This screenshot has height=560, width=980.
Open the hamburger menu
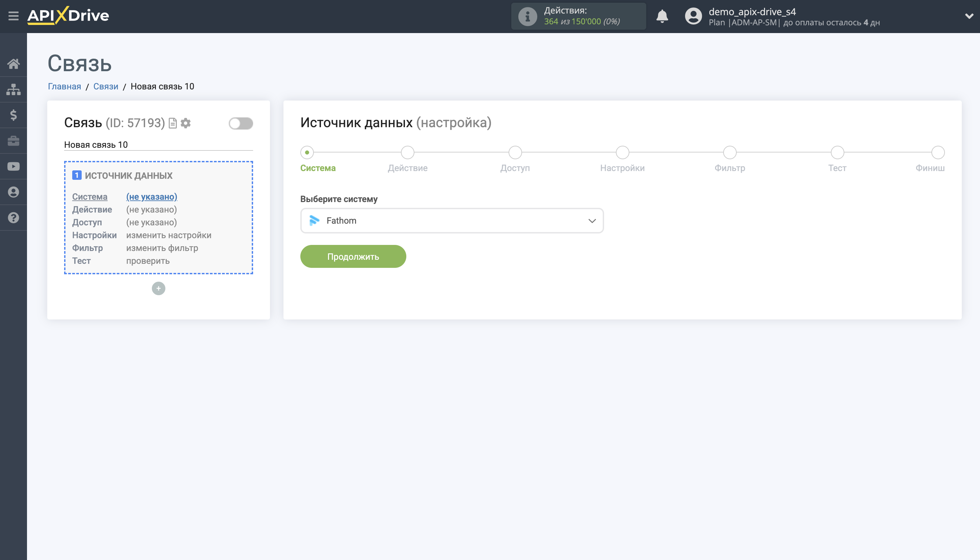click(13, 16)
